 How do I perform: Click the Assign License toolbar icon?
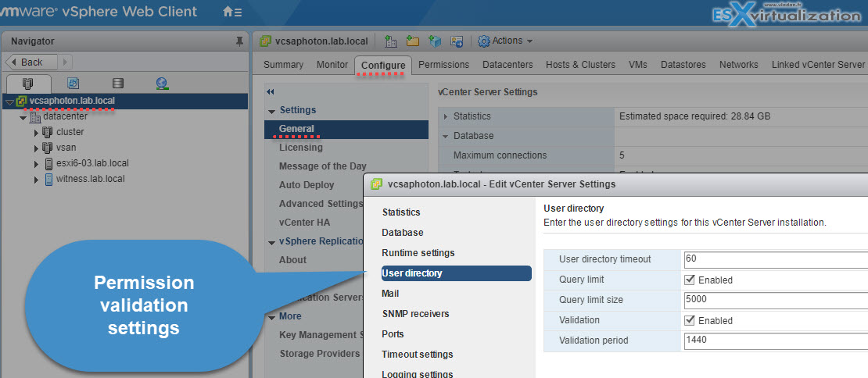click(457, 41)
